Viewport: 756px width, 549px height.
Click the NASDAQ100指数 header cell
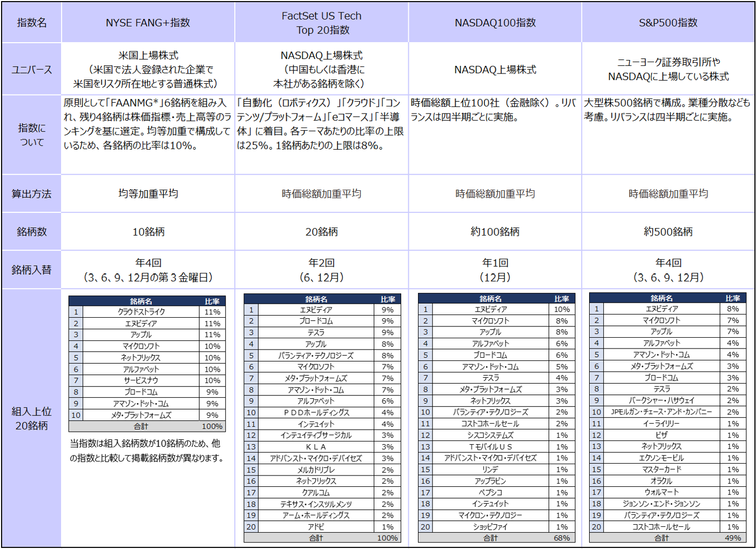[495, 23]
